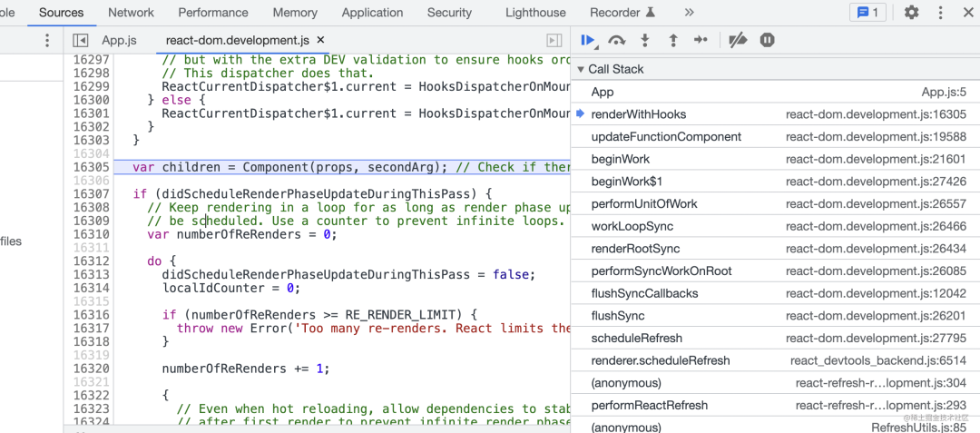The image size is (980, 433).
Task: Step over next function call
Action: [x=617, y=41]
